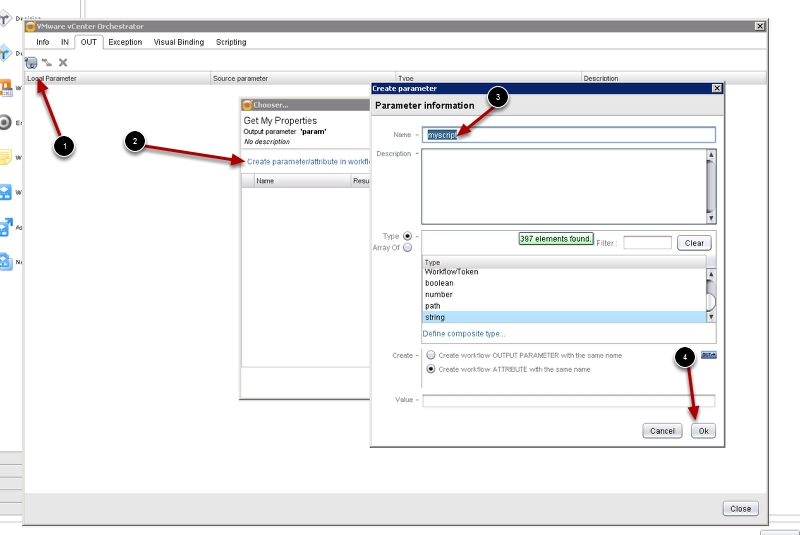The width and height of the screenshot is (800, 535).
Task: Select the note element icon in palette
Action: click(x=5, y=157)
